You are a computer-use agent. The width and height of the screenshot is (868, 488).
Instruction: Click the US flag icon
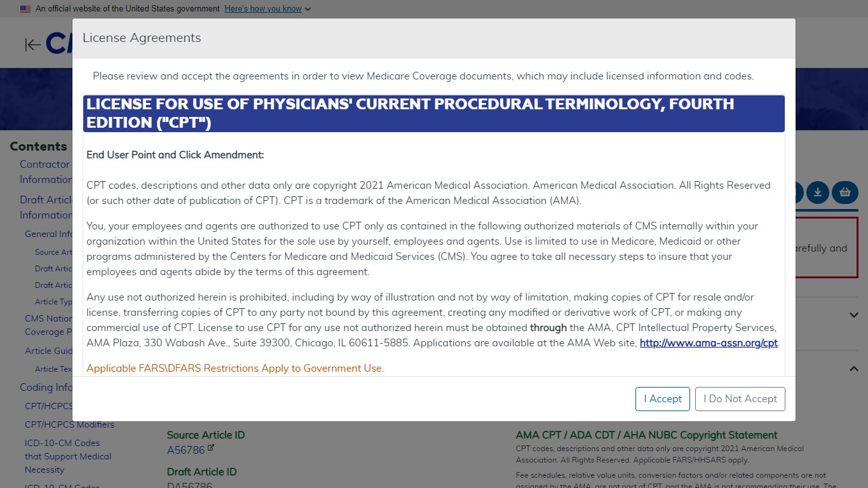25,9
